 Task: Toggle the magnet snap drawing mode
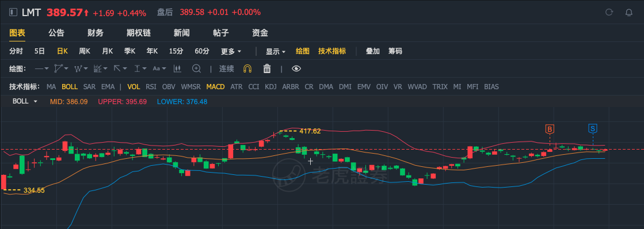click(247, 68)
